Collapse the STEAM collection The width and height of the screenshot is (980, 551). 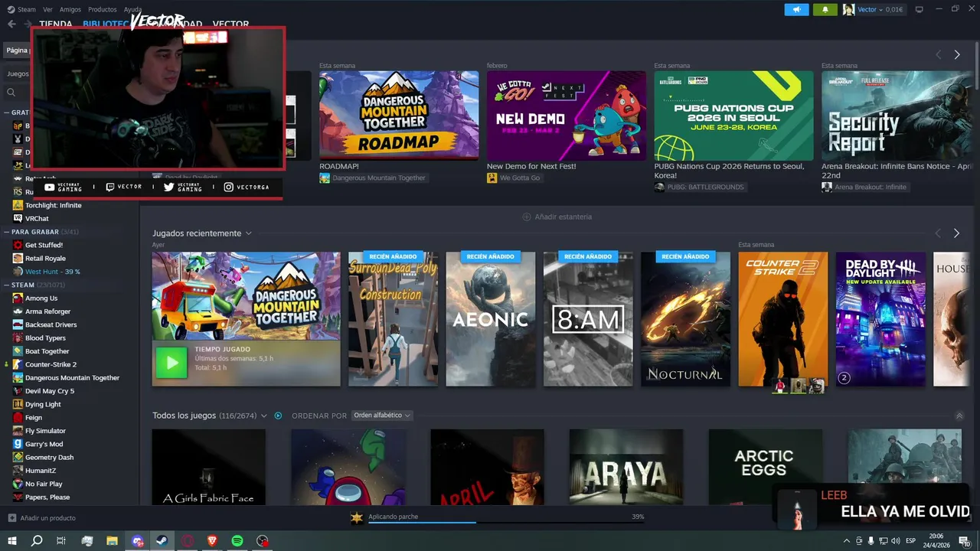pos(7,285)
